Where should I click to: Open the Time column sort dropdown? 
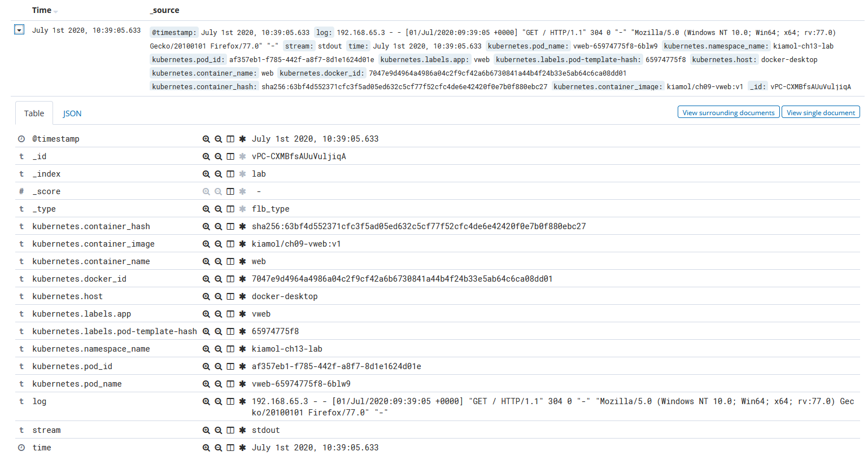(x=55, y=10)
